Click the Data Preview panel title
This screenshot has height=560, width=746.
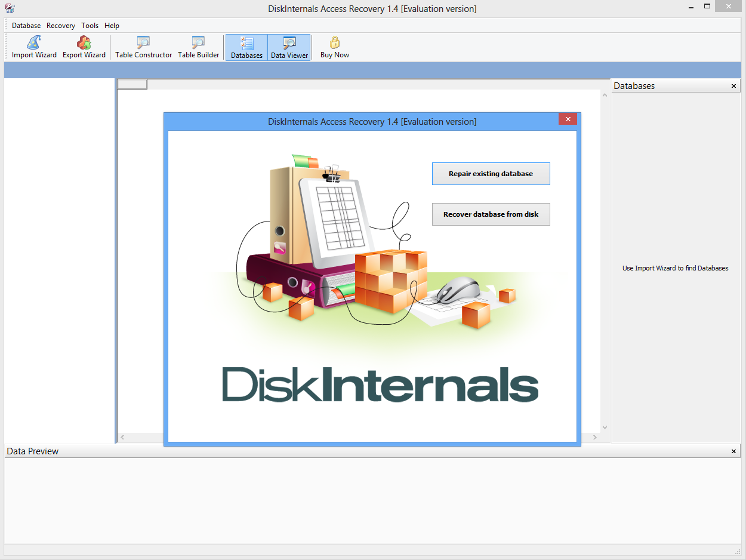[x=32, y=451]
